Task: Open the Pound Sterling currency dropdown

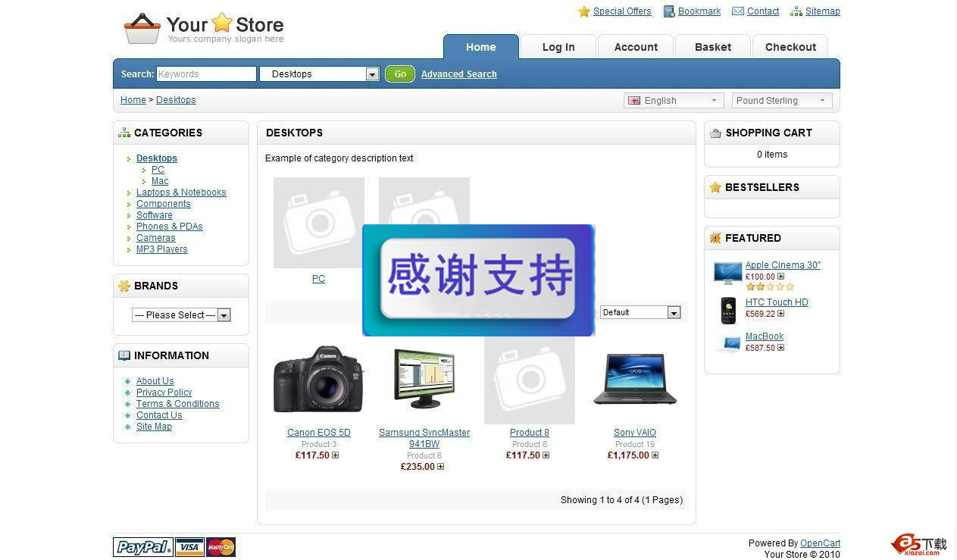Action: (x=782, y=100)
